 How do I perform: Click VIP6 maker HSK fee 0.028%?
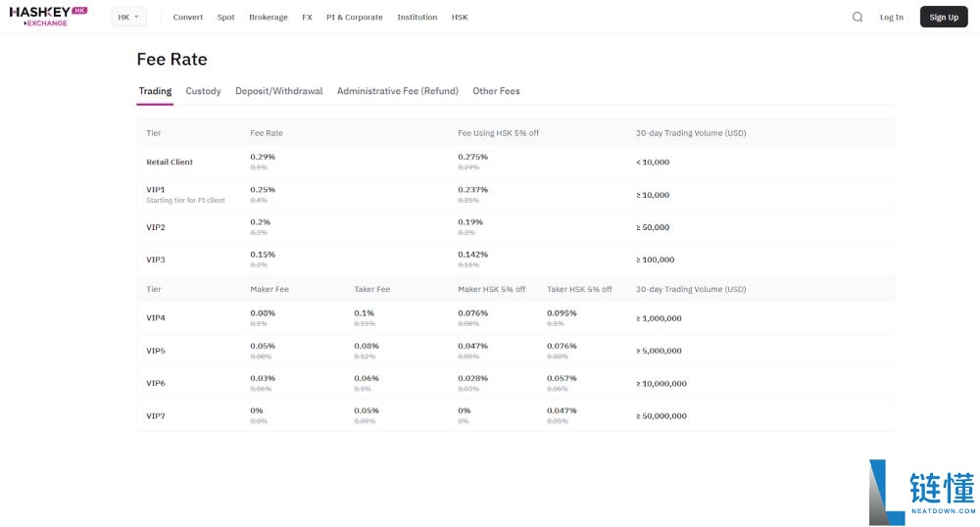472,378
